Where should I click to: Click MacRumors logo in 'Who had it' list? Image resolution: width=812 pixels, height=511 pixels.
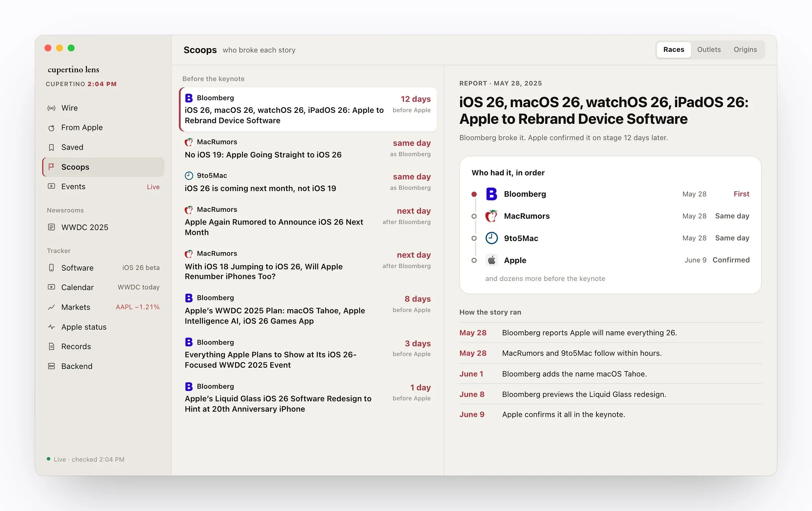coord(492,216)
